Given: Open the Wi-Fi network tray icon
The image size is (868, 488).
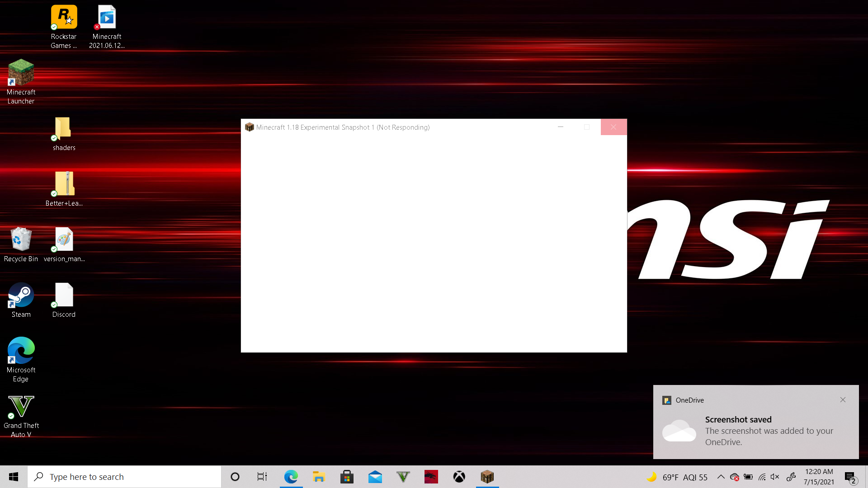Looking at the screenshot, I should tap(762, 477).
